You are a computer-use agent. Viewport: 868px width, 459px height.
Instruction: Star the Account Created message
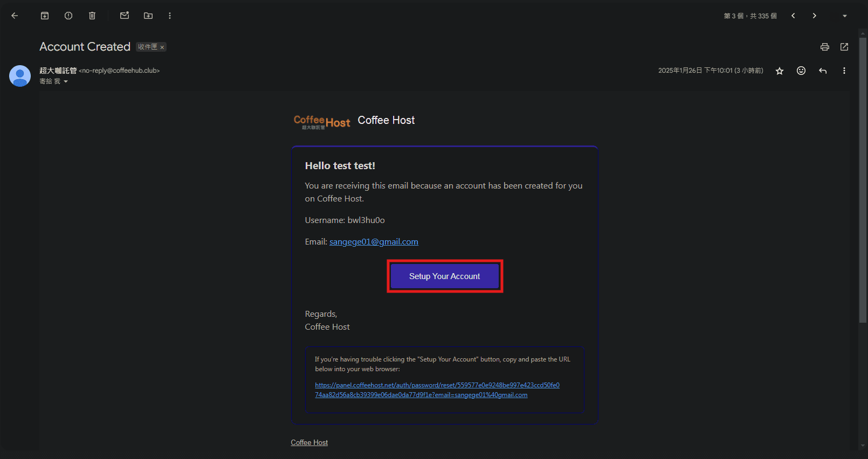[780, 71]
